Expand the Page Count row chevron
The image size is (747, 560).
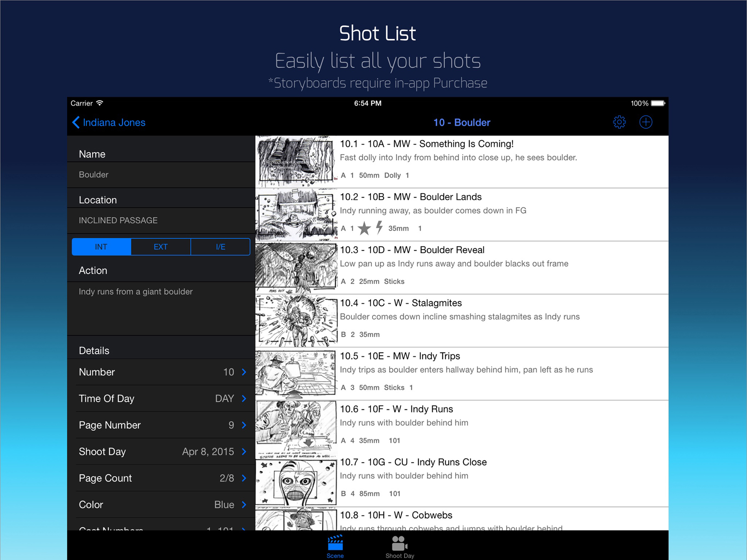[244, 478]
